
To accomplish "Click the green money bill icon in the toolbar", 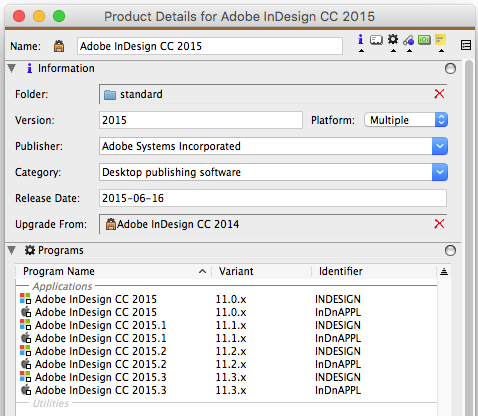I will [x=424, y=40].
